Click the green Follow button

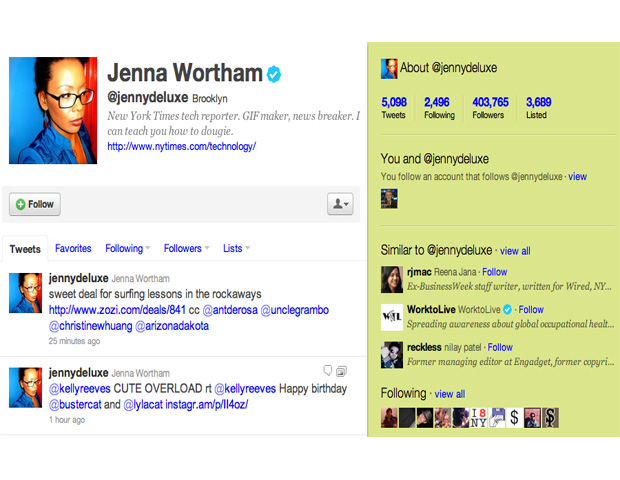[35, 204]
